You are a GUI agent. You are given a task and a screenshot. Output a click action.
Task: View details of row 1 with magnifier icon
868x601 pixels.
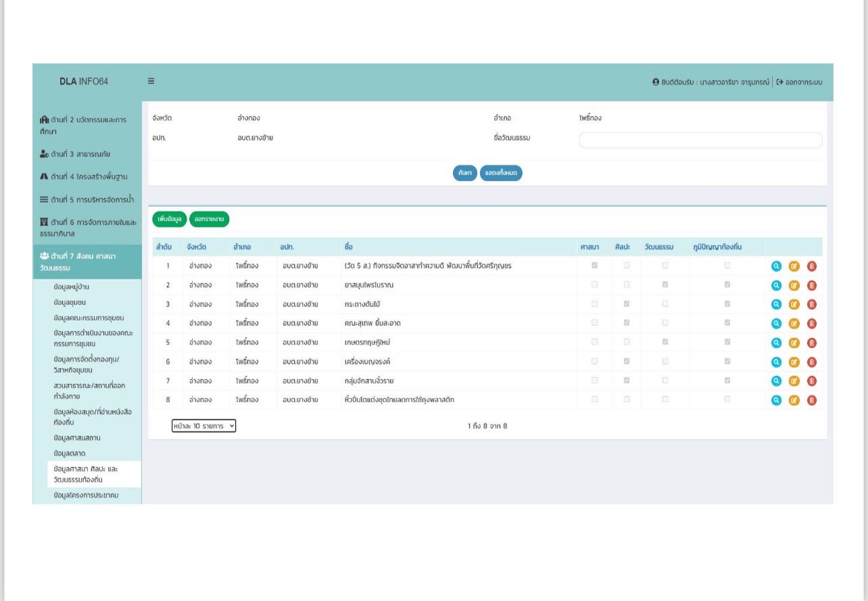776,266
